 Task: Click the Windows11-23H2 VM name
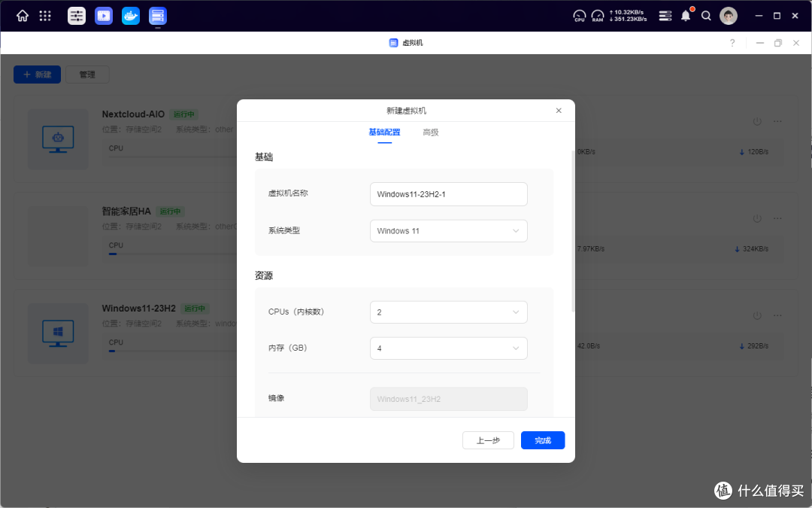(x=139, y=308)
